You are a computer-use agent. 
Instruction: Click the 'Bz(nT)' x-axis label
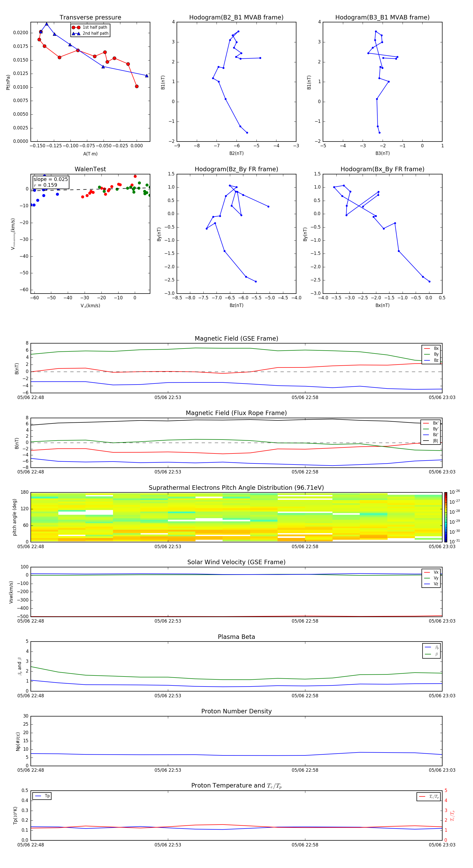click(236, 305)
